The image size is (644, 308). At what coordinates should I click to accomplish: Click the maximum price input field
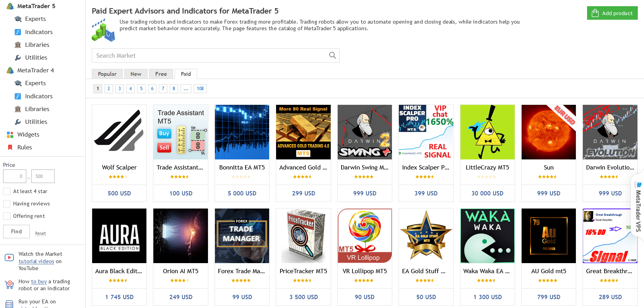[43, 176]
